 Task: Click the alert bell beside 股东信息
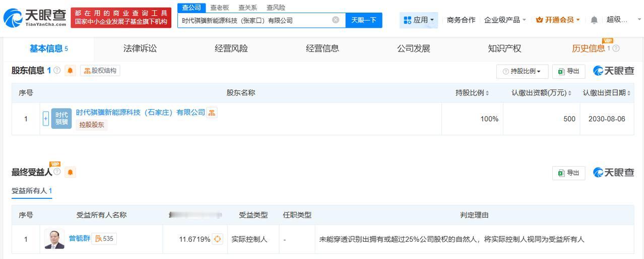point(71,71)
